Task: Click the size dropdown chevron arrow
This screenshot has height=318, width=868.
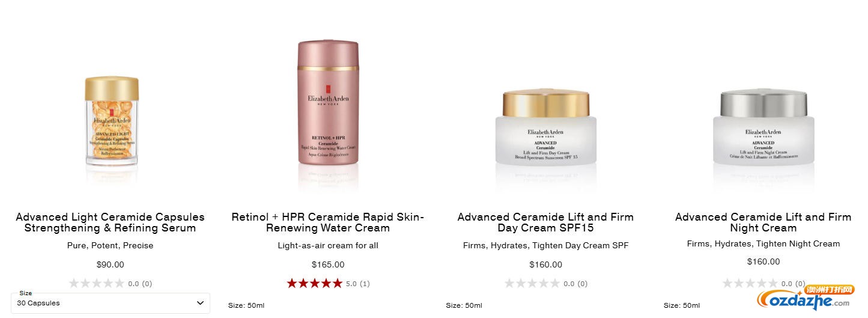Action: 200,303
